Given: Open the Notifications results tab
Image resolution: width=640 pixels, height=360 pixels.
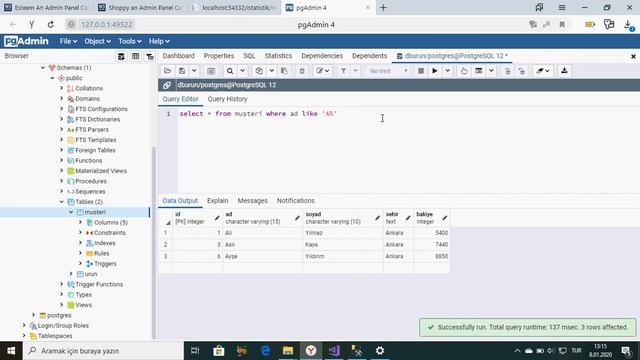Looking at the screenshot, I should pyautogui.click(x=296, y=201).
